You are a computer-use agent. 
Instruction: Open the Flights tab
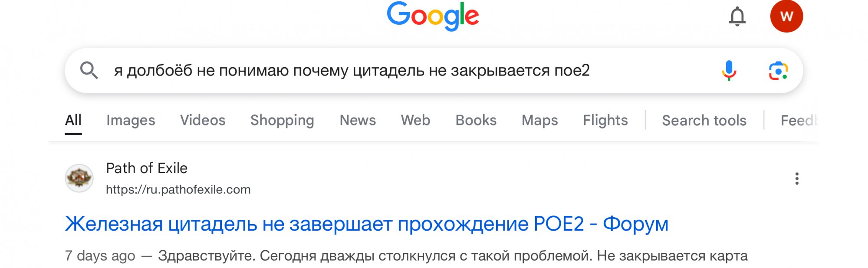pyautogui.click(x=605, y=120)
